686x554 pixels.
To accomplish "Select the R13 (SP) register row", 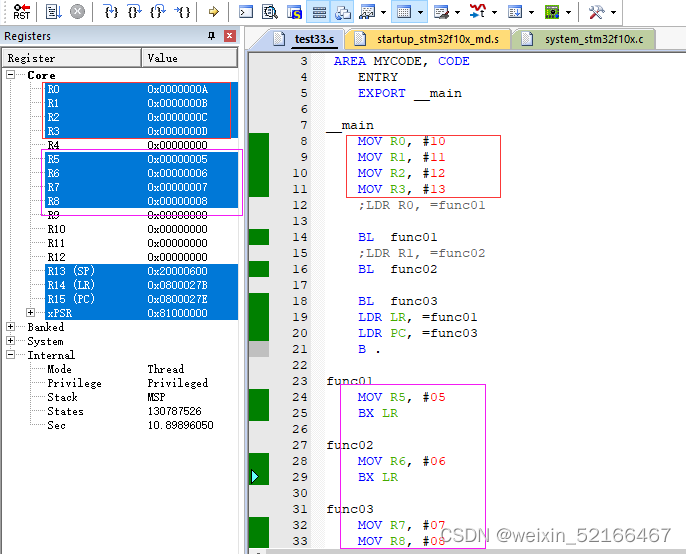I will (141, 271).
